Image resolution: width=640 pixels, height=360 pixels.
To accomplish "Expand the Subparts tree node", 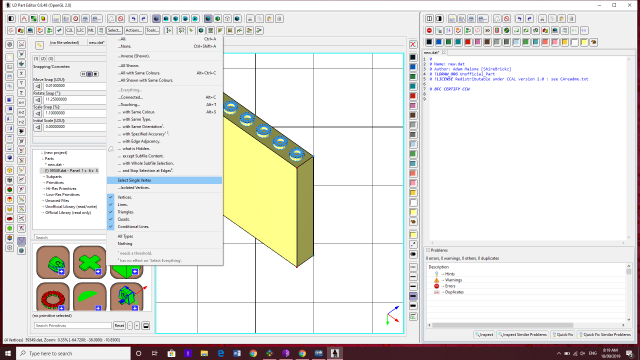I will click(x=44, y=177).
